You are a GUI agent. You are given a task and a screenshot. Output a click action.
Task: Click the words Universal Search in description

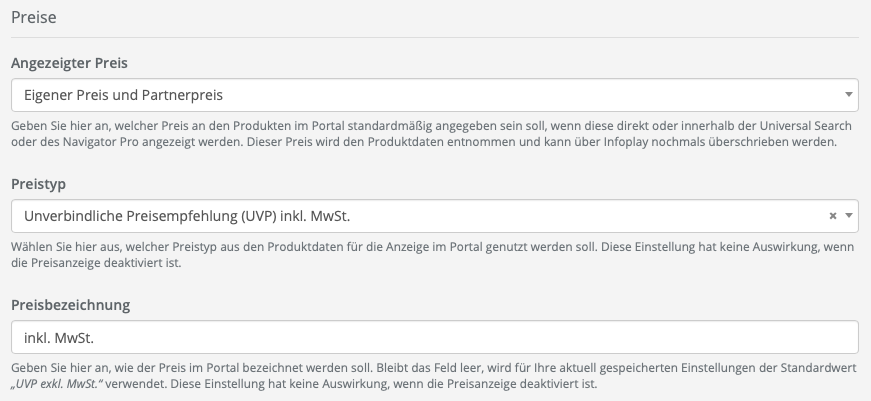[x=807, y=126]
